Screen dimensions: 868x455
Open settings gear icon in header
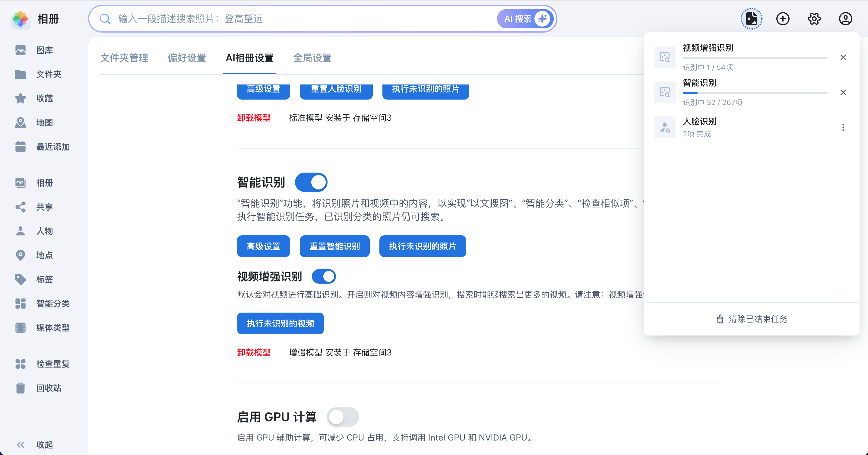pyautogui.click(x=814, y=19)
